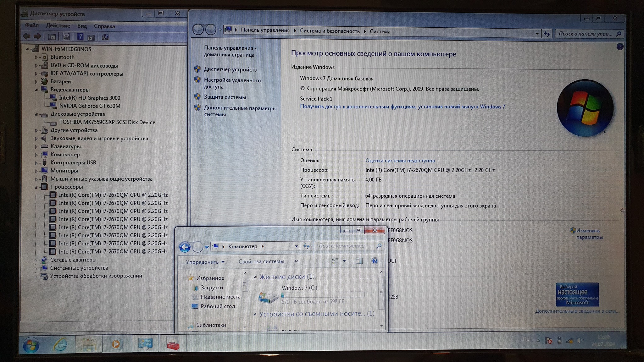The image size is (644, 362).
Task: Click the Windows 7 (C:) drive usage bar
Action: [x=323, y=295]
